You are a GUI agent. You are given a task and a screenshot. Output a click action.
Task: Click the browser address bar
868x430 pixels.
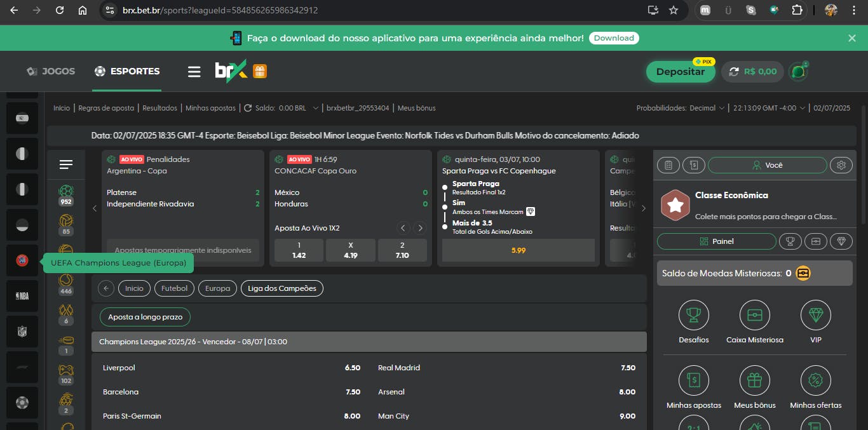375,10
